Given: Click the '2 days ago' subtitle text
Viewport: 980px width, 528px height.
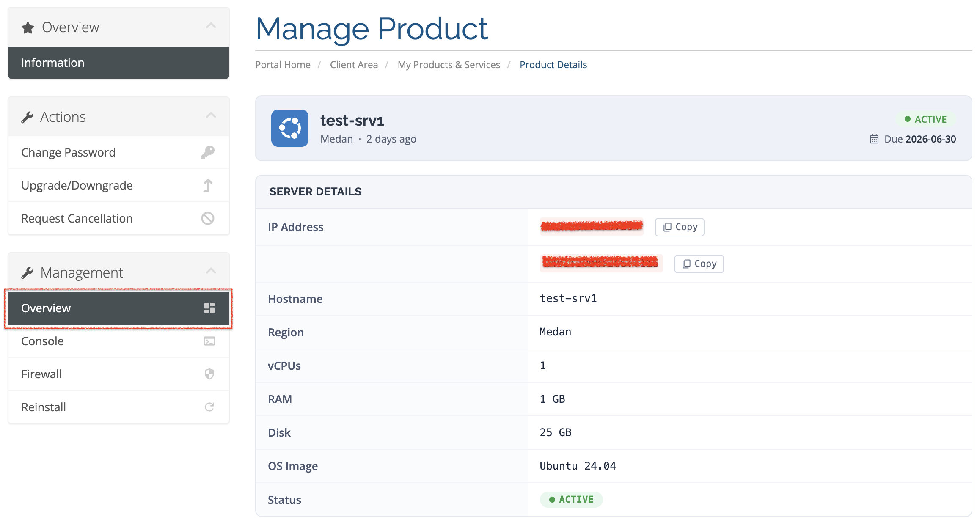Looking at the screenshot, I should (x=391, y=139).
